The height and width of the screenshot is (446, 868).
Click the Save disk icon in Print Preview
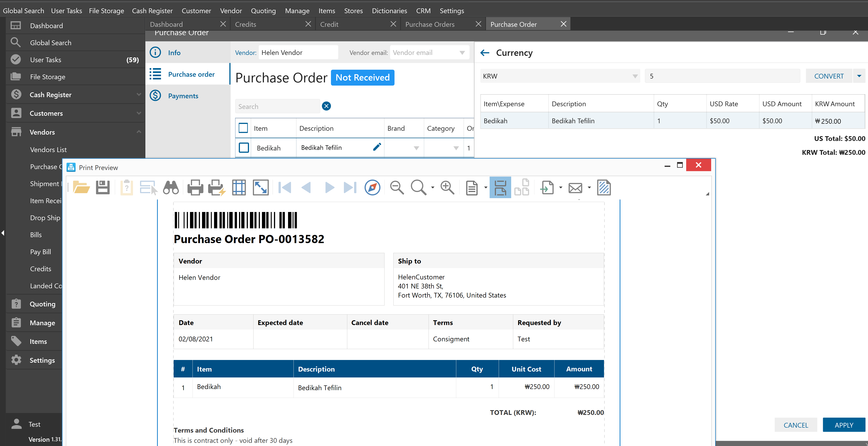coord(102,188)
